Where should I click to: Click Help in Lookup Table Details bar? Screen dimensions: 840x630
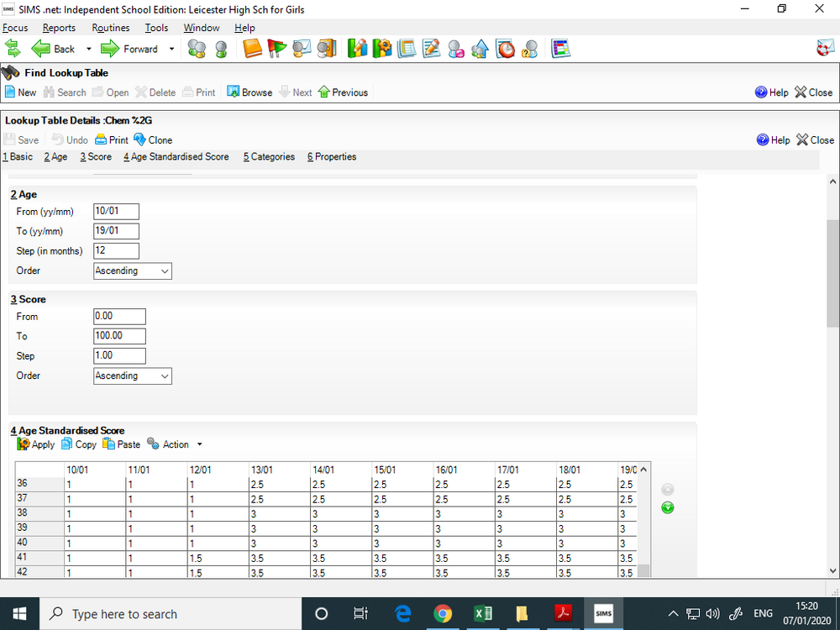[773, 139]
